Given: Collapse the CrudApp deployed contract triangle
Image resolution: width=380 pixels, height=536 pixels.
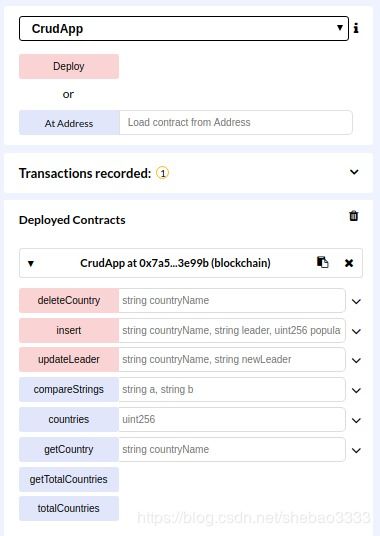Looking at the screenshot, I should click(31, 263).
